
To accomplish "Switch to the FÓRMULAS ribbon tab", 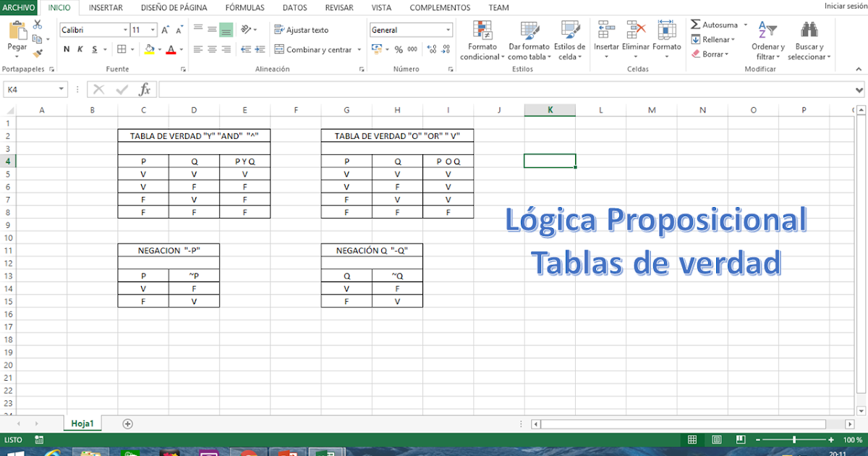I will [x=244, y=7].
